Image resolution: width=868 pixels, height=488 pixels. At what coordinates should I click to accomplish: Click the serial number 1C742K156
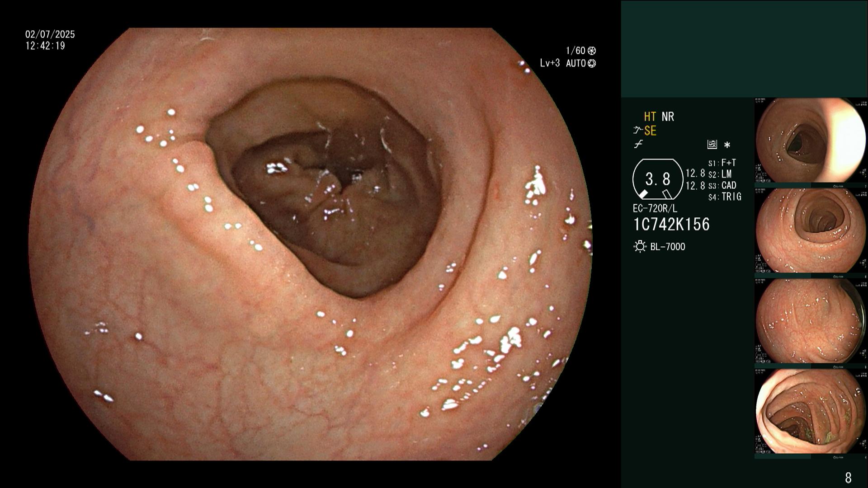(671, 225)
